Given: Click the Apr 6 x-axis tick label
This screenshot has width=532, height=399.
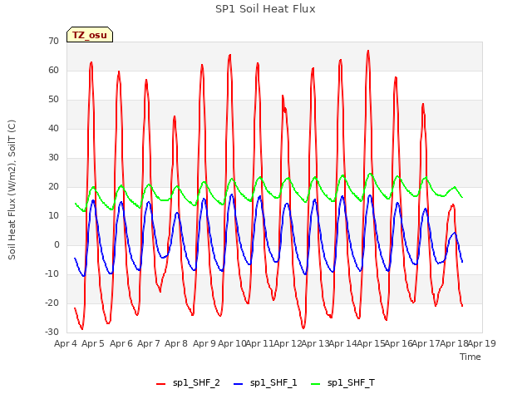Looking at the screenshot, I should (x=121, y=343).
